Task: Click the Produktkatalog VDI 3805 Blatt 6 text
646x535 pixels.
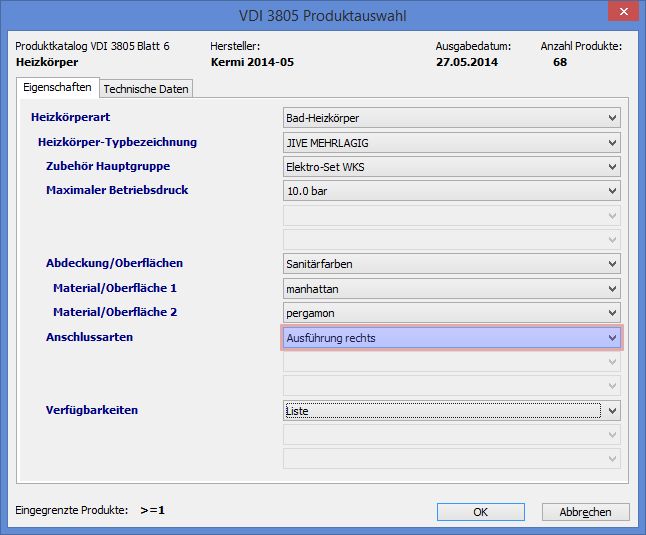Action: click(92, 46)
